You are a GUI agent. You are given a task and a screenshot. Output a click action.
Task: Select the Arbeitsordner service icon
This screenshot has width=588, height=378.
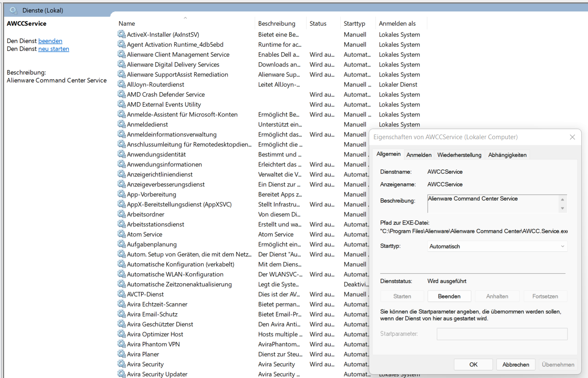121,214
